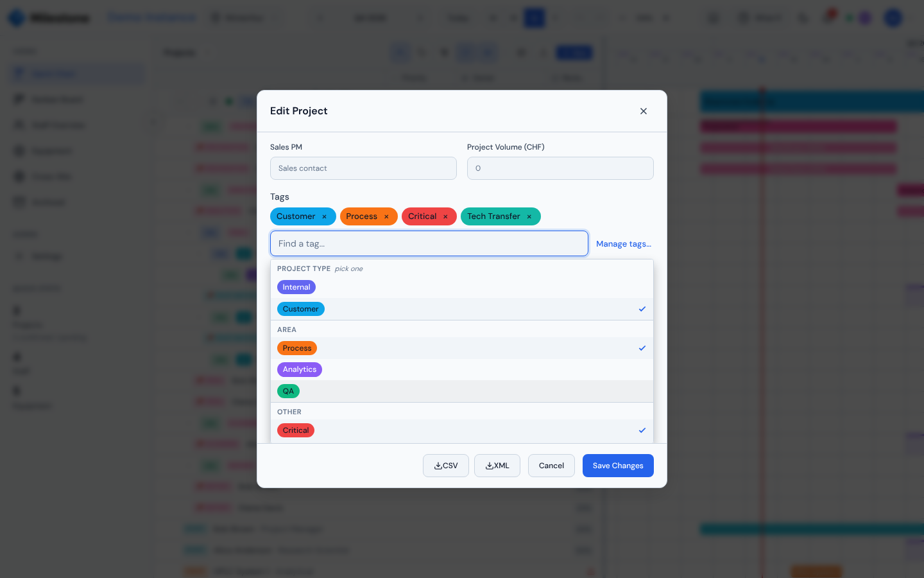Close the Edit Project dialog
Viewport: 924px width, 578px height.
click(x=644, y=111)
